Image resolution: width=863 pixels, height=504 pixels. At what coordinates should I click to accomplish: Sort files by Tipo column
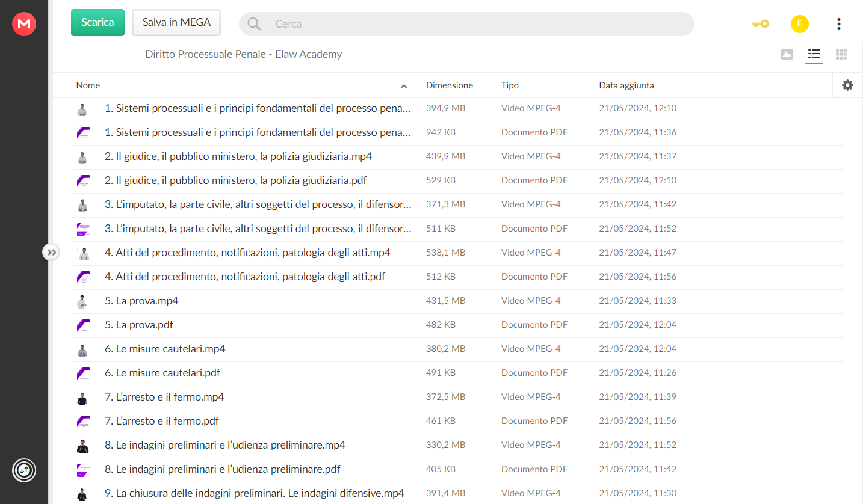510,85
